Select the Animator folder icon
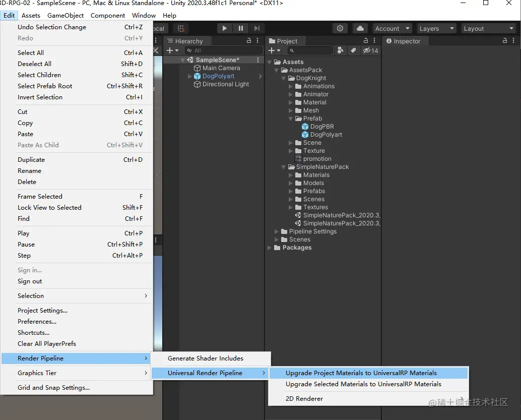521x420 pixels. coord(298,94)
